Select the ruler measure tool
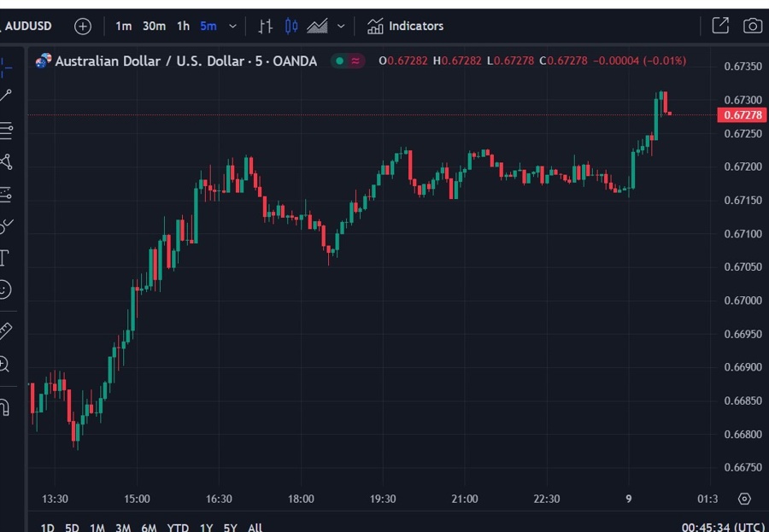Screen dimensions: 769x532 (5, 331)
